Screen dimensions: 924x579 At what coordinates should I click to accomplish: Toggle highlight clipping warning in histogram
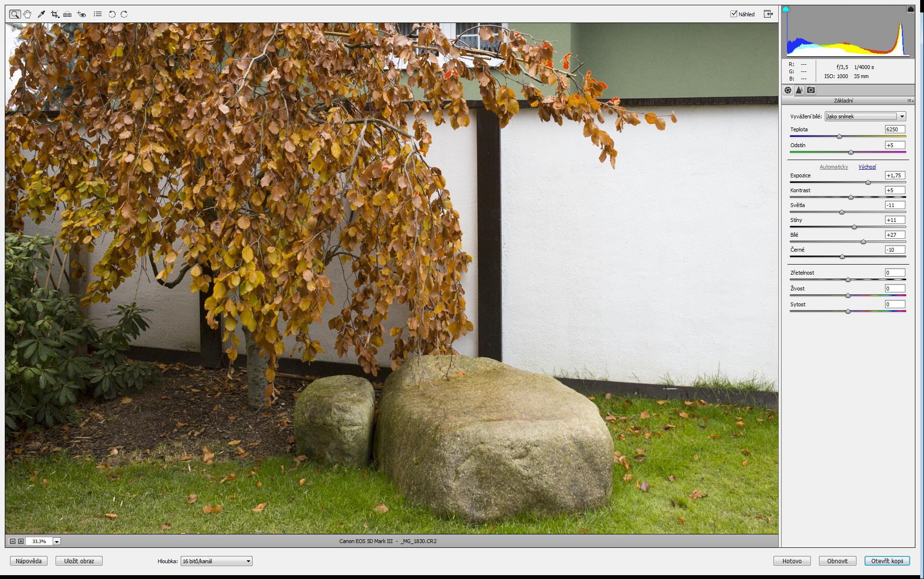[x=910, y=9]
